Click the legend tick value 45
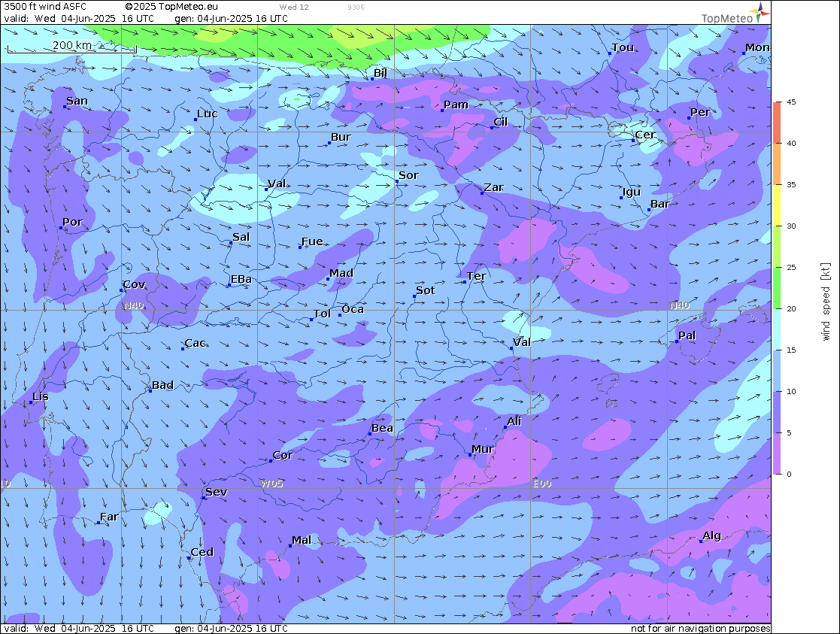The height and width of the screenshot is (634, 840). (x=791, y=102)
